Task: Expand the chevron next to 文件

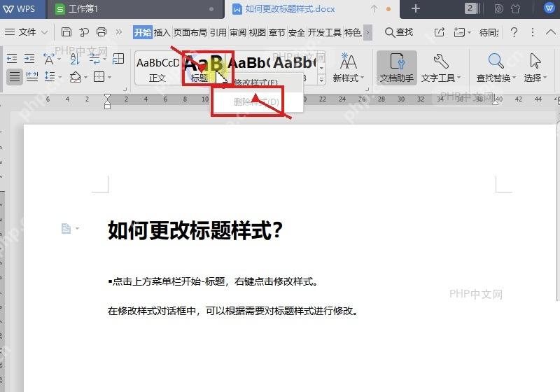Action: [x=44, y=32]
